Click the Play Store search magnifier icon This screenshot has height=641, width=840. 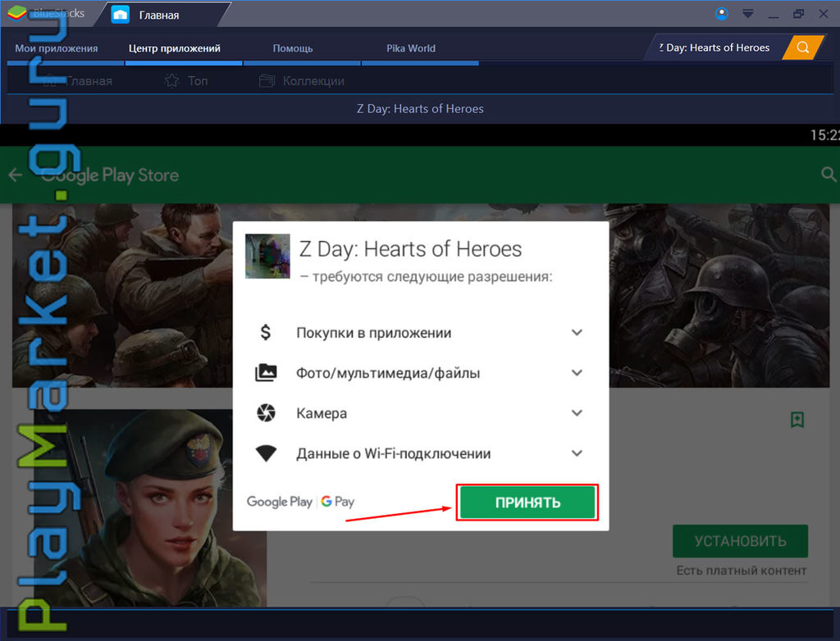(829, 174)
